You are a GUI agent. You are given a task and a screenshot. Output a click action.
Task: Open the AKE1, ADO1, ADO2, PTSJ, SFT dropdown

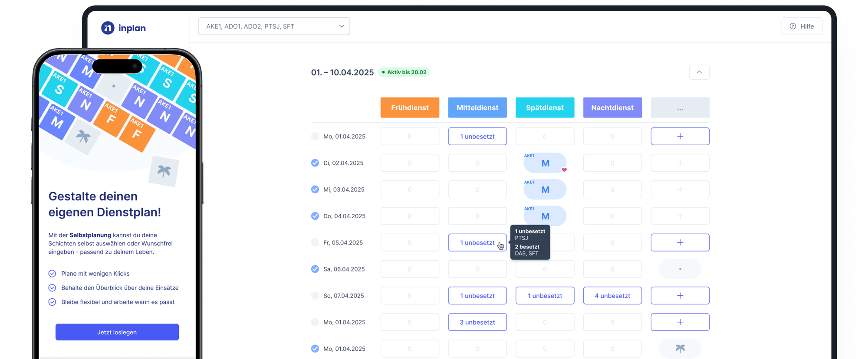(x=274, y=26)
